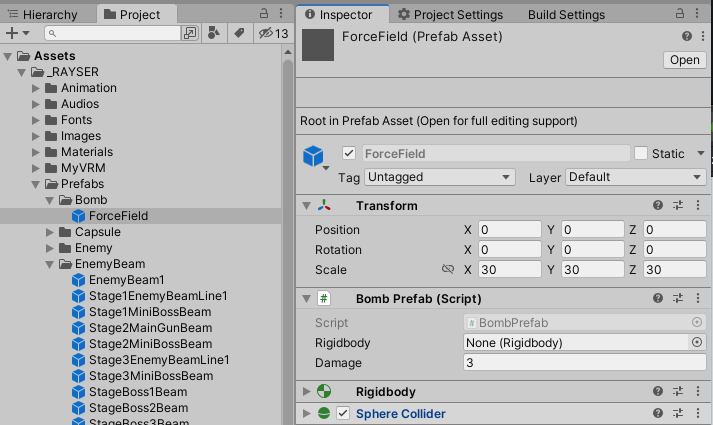Open Rigidbody component options menu
Screen dimensions: 713x425
pos(698,391)
